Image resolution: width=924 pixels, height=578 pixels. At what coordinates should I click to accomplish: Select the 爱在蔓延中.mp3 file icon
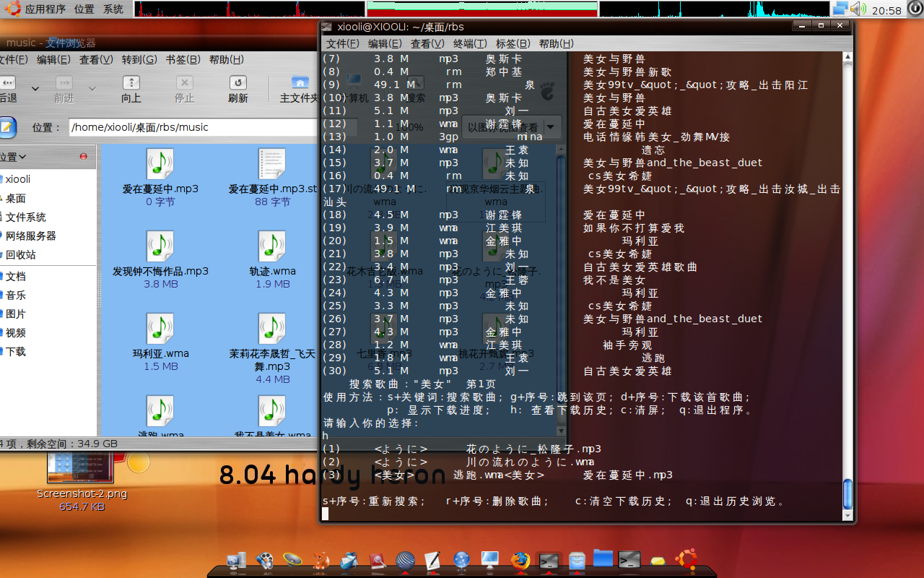pos(160,163)
